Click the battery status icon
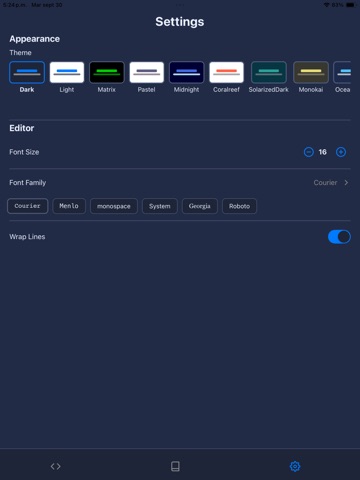Viewport: 360px width, 480px height. click(x=350, y=5)
